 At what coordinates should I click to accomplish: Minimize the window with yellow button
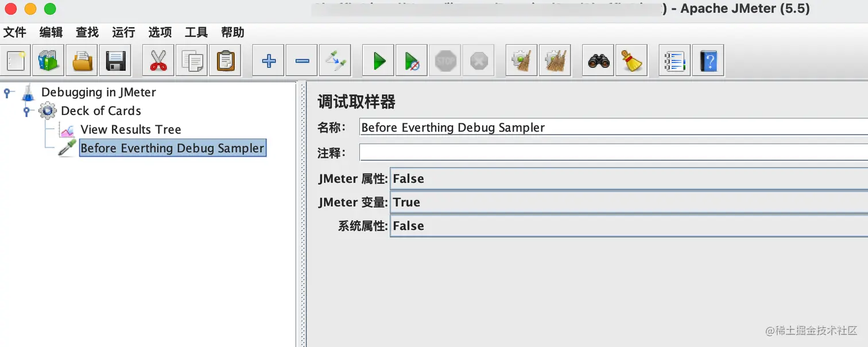(x=30, y=9)
